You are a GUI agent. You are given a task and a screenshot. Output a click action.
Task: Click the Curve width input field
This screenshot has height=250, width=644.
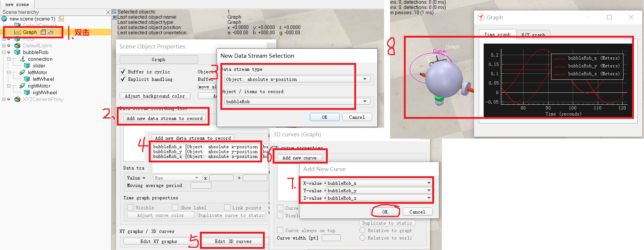(331, 238)
